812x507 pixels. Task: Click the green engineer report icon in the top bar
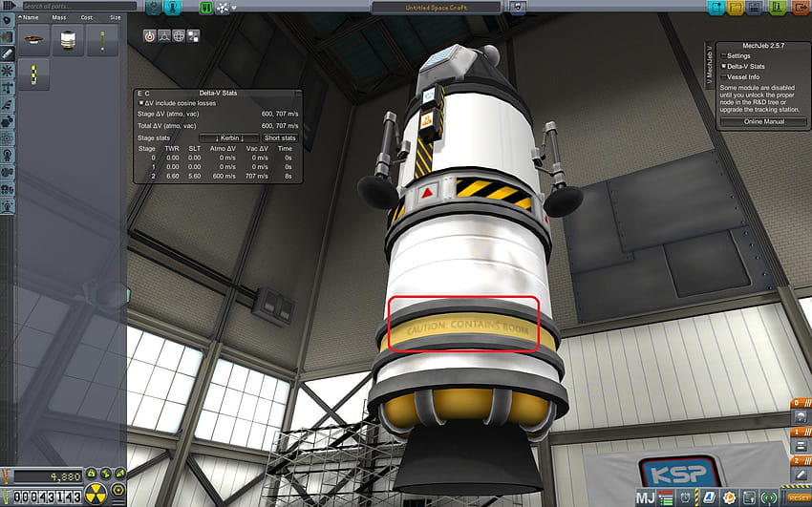point(206,8)
